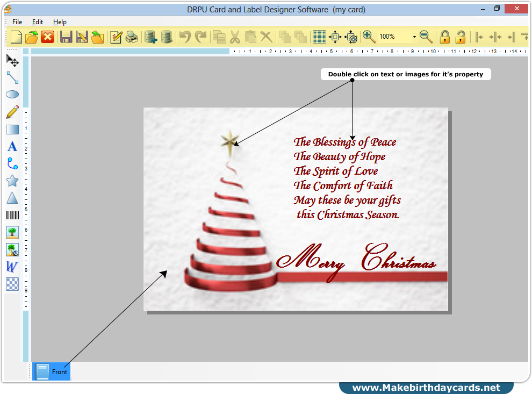Select the Pencil tool
This screenshot has width=532, height=394.
point(12,112)
